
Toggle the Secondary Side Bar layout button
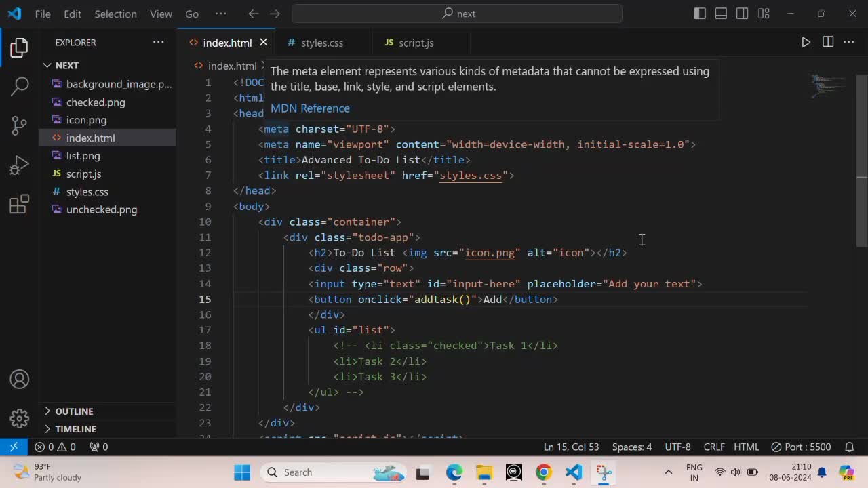pos(742,14)
